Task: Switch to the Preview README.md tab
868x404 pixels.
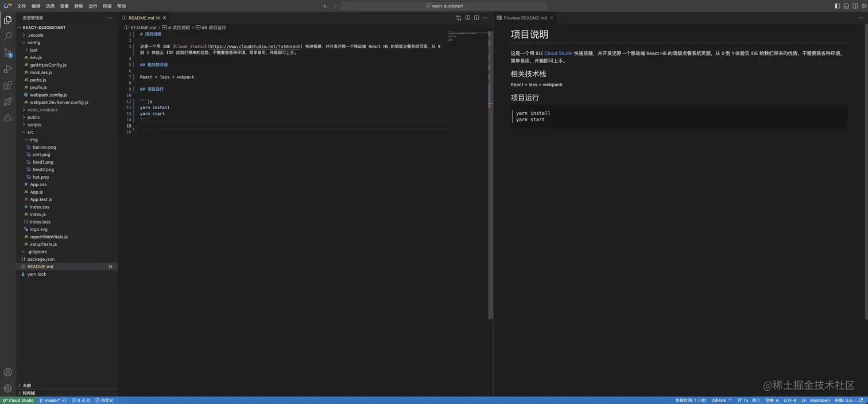Action: (x=525, y=18)
